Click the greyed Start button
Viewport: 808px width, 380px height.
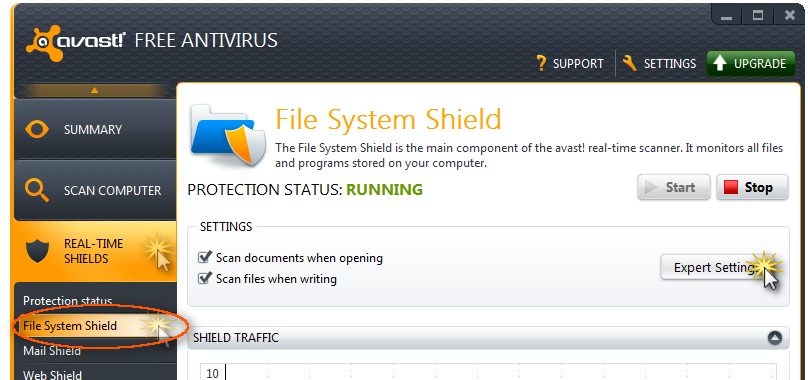tap(674, 187)
